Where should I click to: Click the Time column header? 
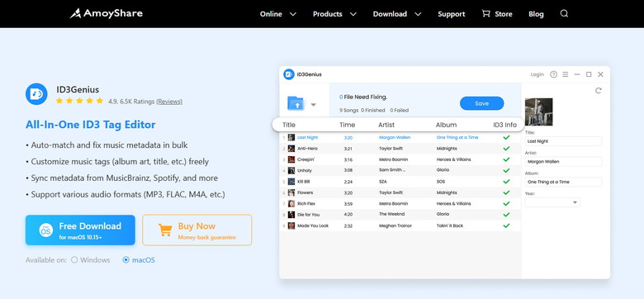347,125
